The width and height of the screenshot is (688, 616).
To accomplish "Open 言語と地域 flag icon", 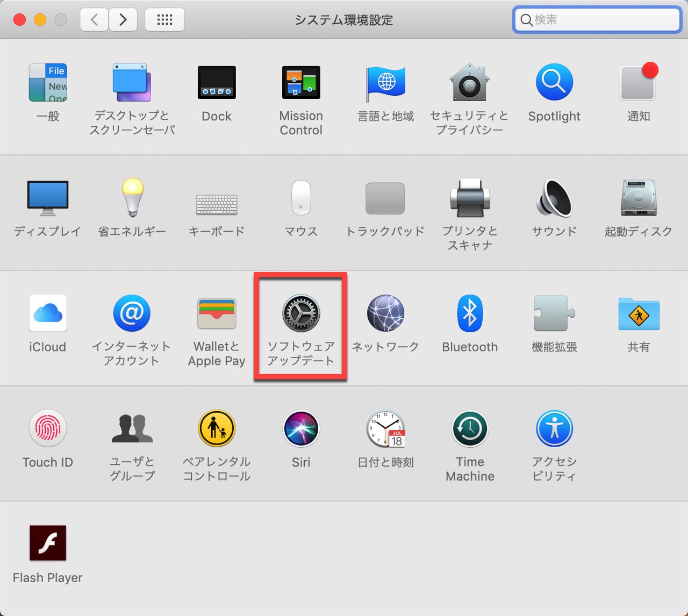I will coord(385,83).
